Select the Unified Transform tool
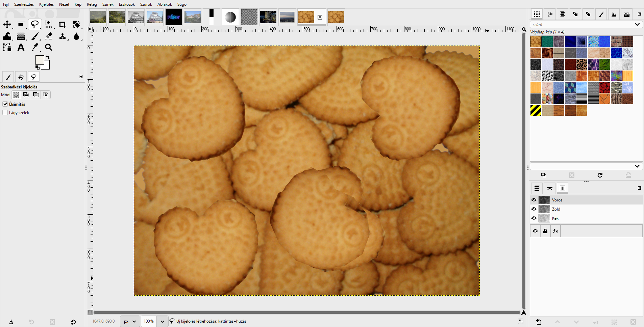 pos(76,24)
